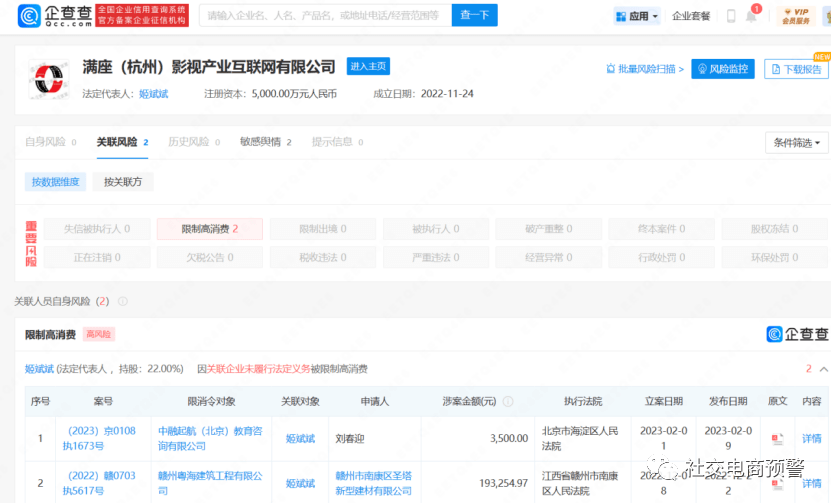This screenshot has width=831, height=504.
Task: Click the Qcc.com logo icon
Action: point(29,15)
